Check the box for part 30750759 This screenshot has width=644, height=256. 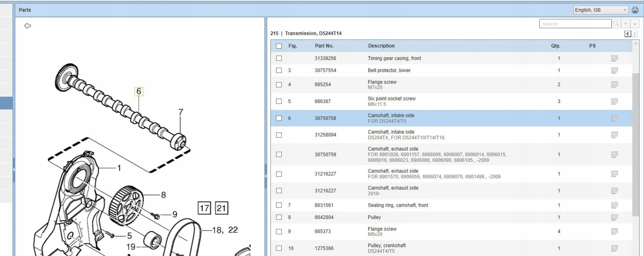click(x=279, y=154)
